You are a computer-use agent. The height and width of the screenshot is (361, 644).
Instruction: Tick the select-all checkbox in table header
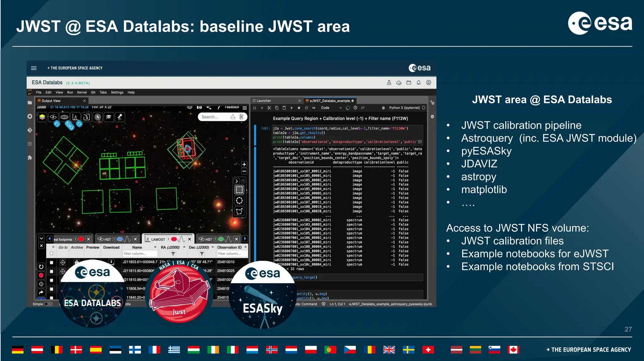click(x=52, y=253)
